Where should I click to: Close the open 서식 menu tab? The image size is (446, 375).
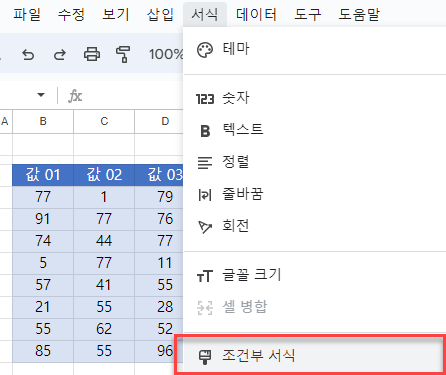(x=205, y=14)
